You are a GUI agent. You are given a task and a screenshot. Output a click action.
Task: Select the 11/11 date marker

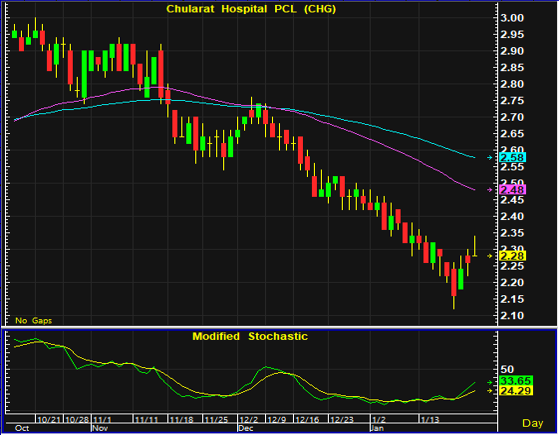pyautogui.click(x=146, y=419)
